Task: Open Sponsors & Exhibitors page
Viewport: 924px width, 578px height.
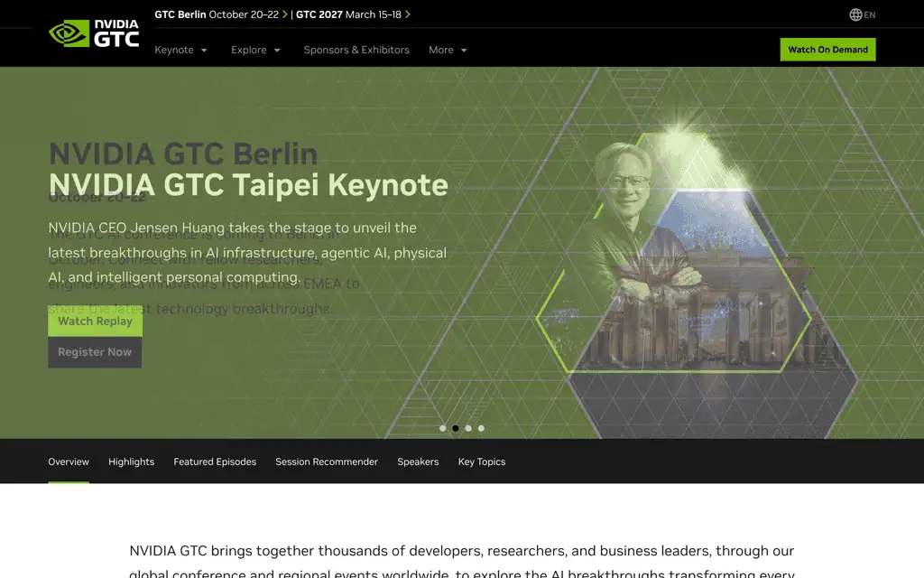Action: 356,51
